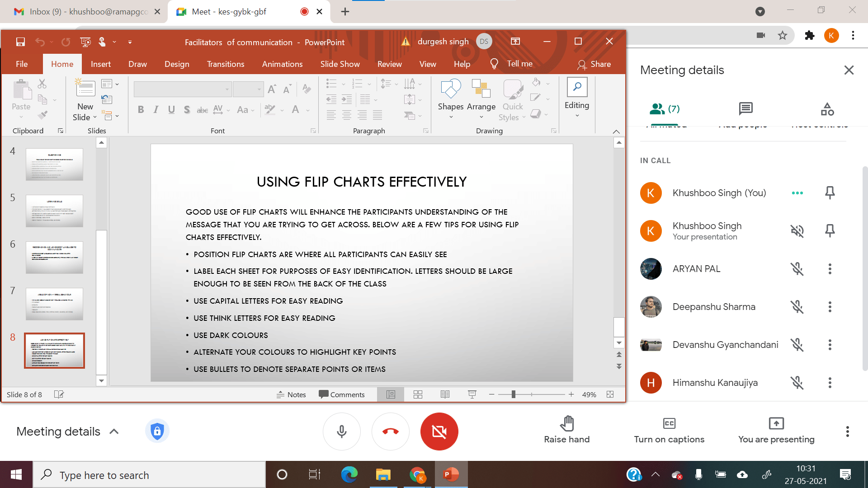Click Turn on captions button
Image resolution: width=868 pixels, height=488 pixels.
click(669, 430)
